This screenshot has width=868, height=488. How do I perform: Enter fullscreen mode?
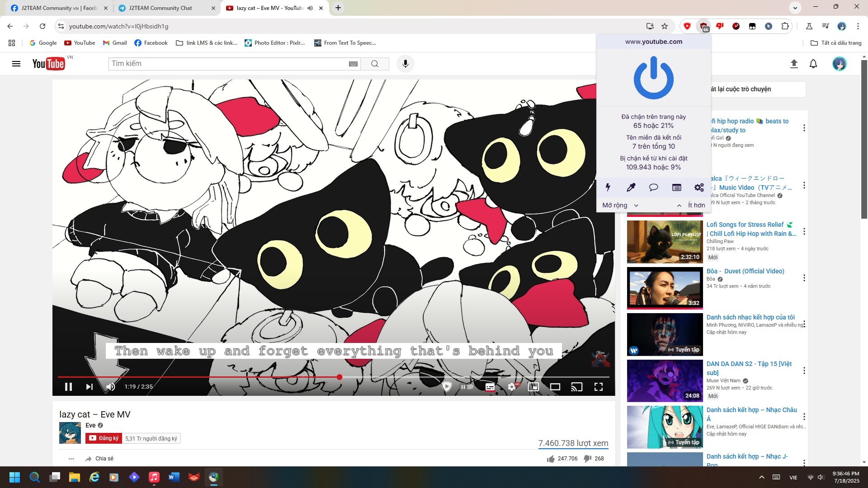(x=599, y=387)
